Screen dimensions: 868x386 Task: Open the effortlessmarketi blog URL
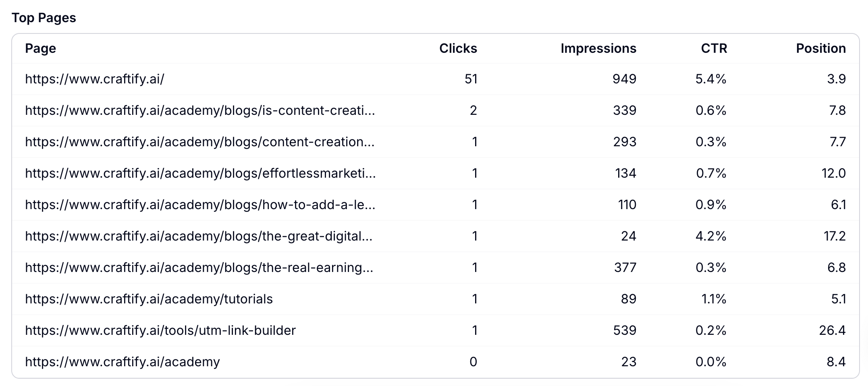201,173
